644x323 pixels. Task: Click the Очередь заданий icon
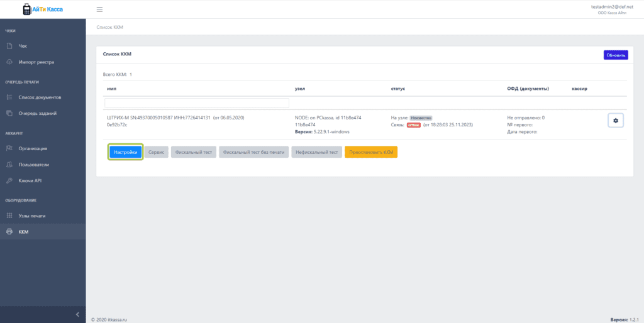point(9,113)
